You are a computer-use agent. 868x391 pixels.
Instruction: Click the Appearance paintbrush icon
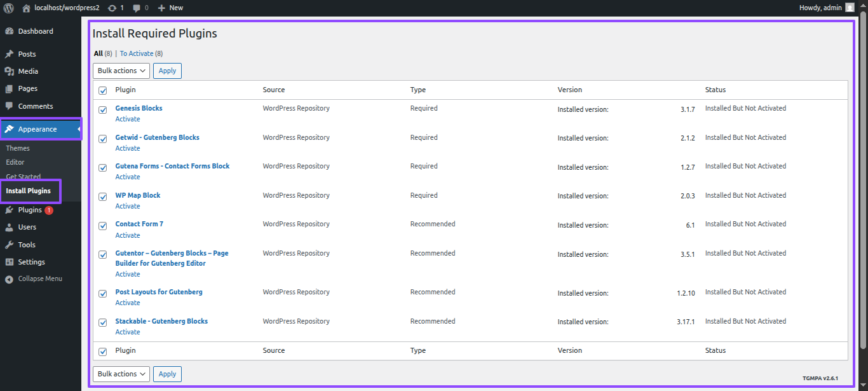(x=9, y=129)
